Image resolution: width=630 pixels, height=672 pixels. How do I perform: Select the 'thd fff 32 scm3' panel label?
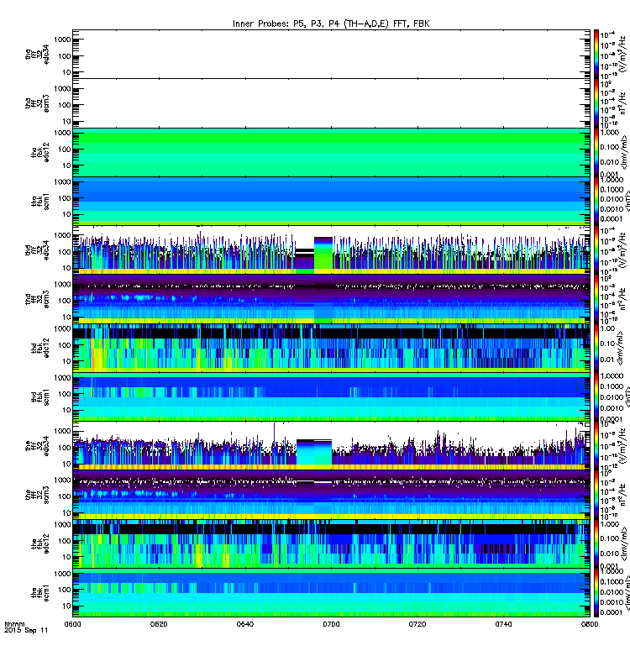[37, 299]
